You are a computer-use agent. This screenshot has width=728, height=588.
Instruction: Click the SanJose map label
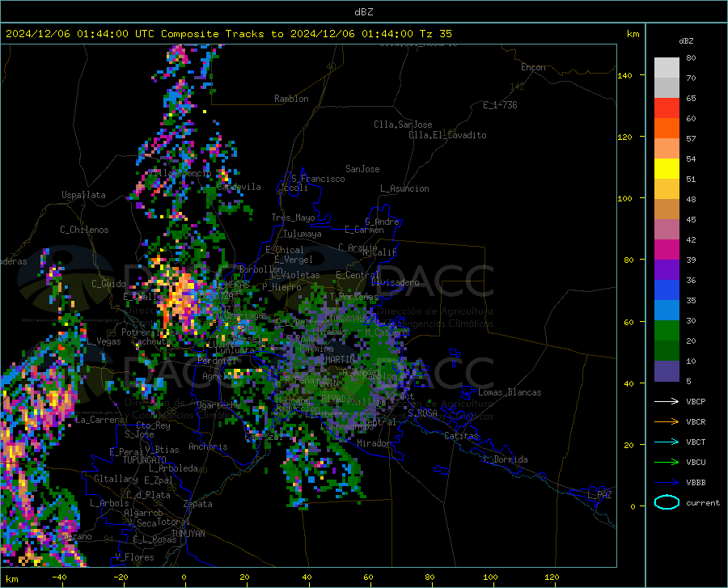click(x=362, y=169)
